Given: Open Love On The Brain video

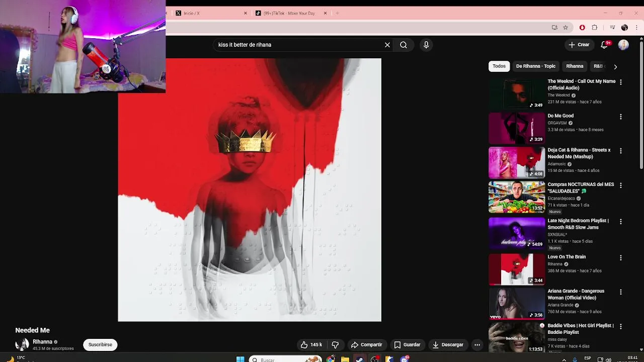Looking at the screenshot, I should 517,269.
